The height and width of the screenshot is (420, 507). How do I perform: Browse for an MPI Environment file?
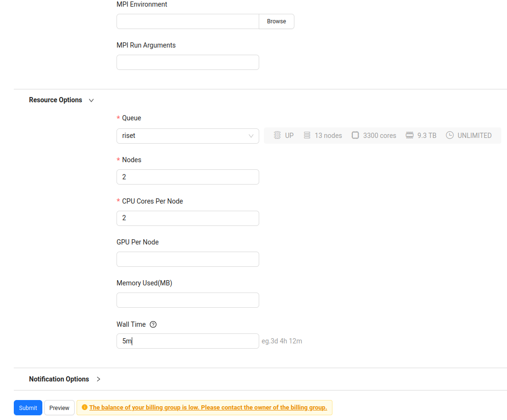tap(276, 21)
